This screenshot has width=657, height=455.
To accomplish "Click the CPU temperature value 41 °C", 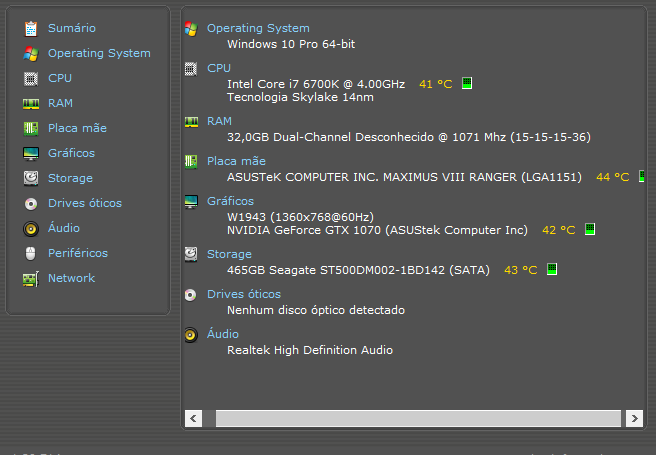I will click(436, 84).
